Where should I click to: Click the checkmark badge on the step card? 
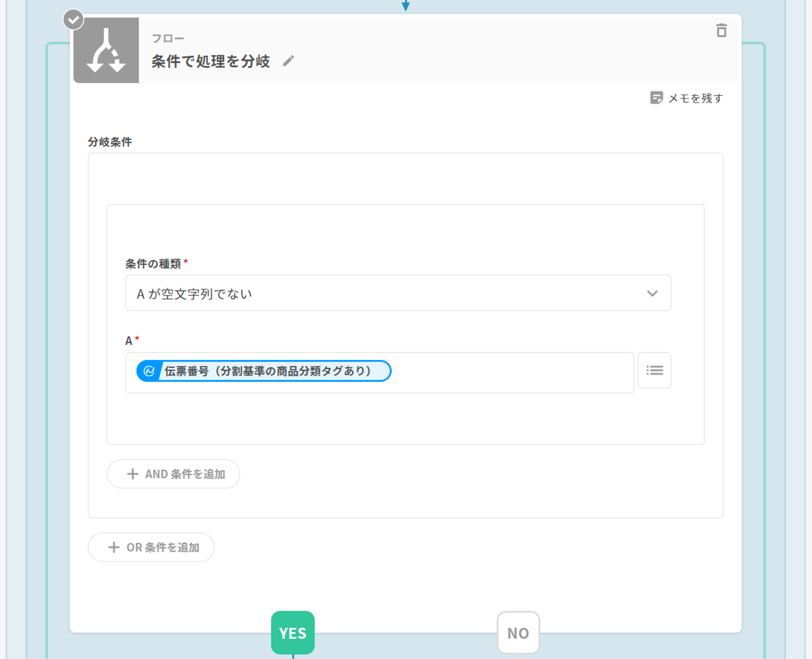(73, 19)
